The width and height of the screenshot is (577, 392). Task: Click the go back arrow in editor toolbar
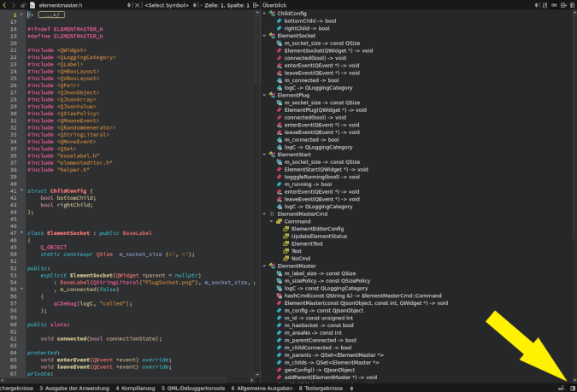coord(4,5)
